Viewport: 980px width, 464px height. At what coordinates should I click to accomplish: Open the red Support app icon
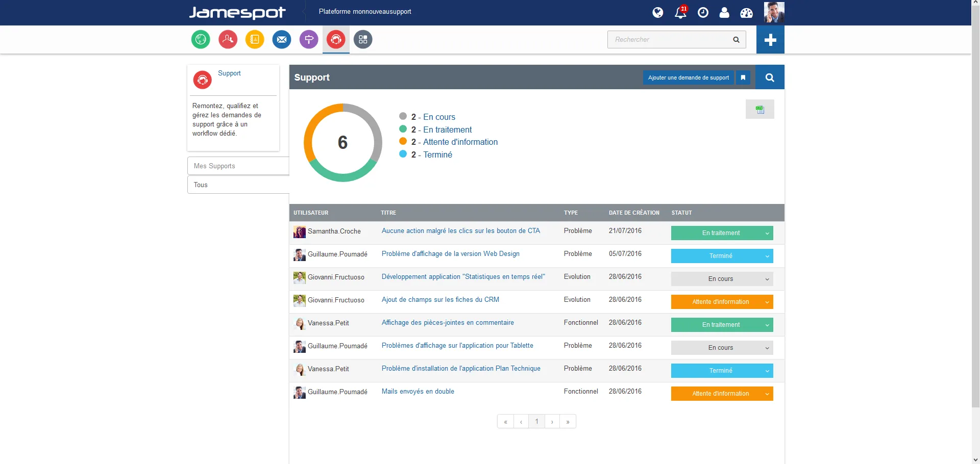click(x=336, y=39)
